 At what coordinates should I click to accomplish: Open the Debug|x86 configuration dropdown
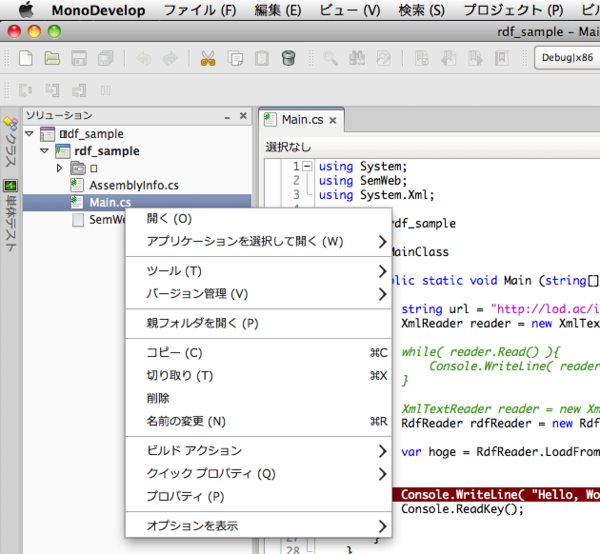[567, 58]
